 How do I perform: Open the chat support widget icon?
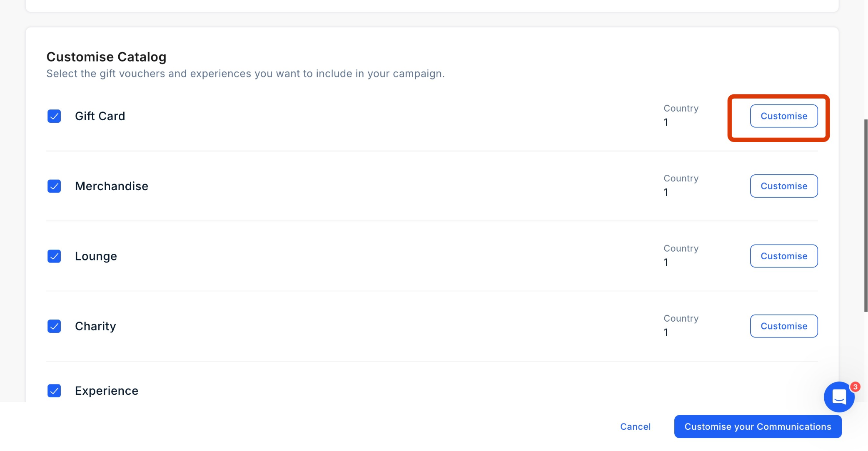coord(838,397)
